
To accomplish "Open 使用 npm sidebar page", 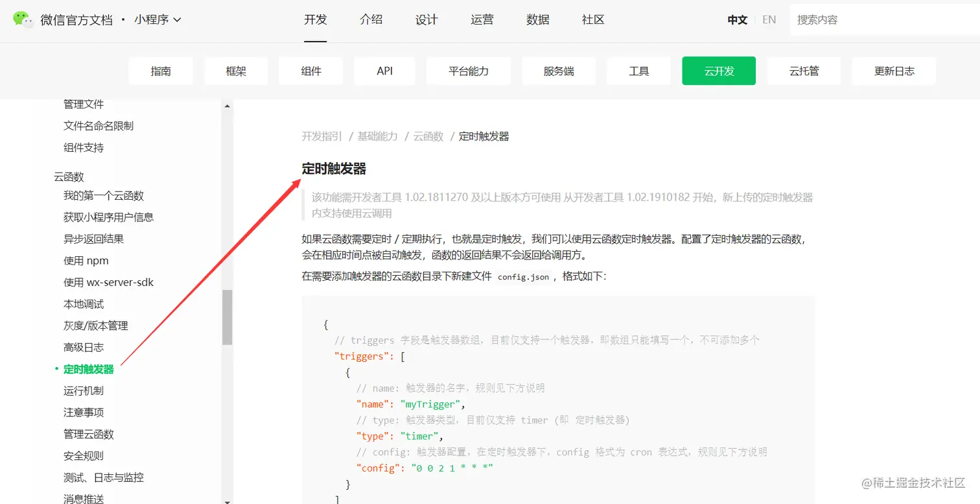I will click(x=86, y=261).
